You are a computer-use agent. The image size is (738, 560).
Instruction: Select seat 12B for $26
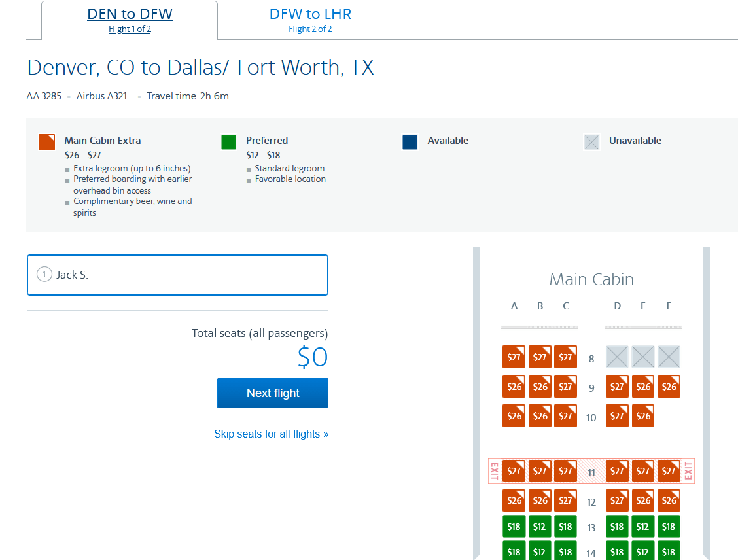click(x=540, y=500)
